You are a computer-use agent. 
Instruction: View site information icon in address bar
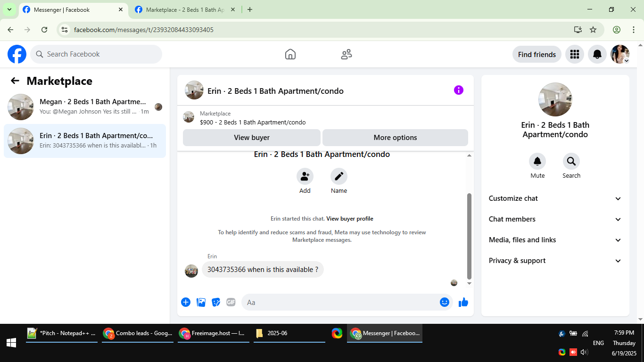pos(65,30)
